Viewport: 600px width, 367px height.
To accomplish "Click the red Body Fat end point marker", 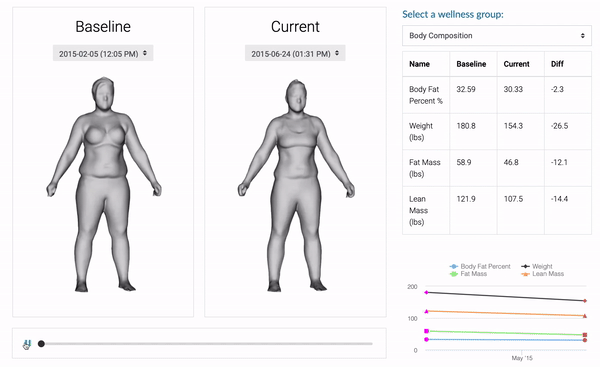I will coord(585,340).
